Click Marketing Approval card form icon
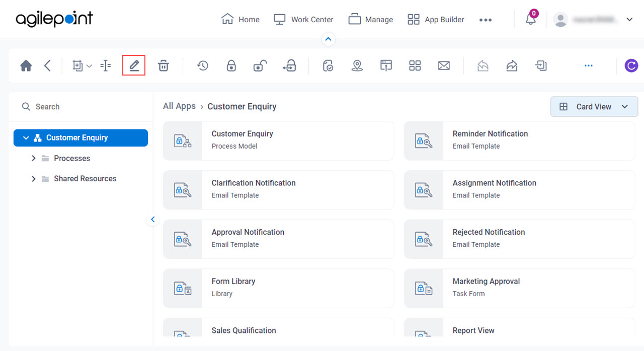 [x=424, y=288]
